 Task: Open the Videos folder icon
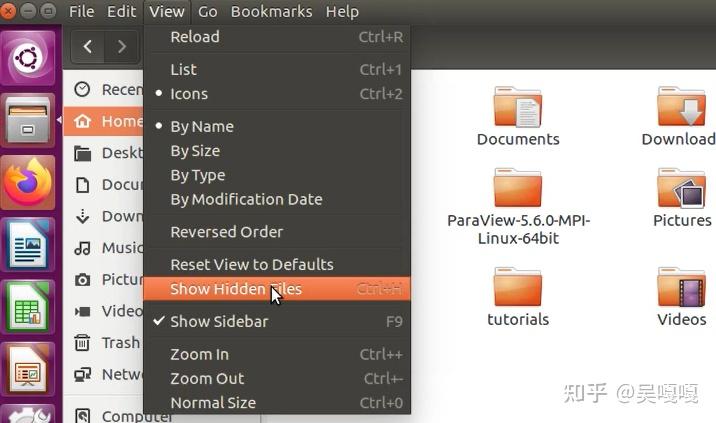681,288
